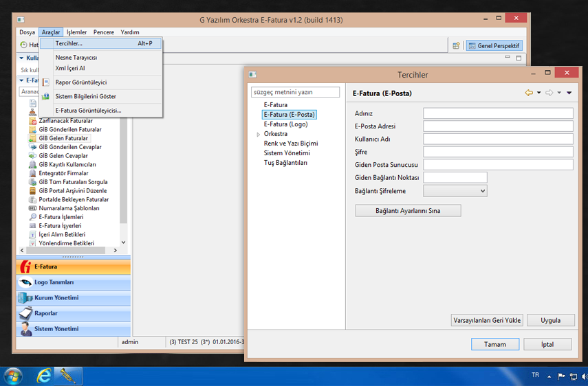Collapse the Kullanıcı section arrow in sidebar
588x386 pixels.
pos(21,58)
